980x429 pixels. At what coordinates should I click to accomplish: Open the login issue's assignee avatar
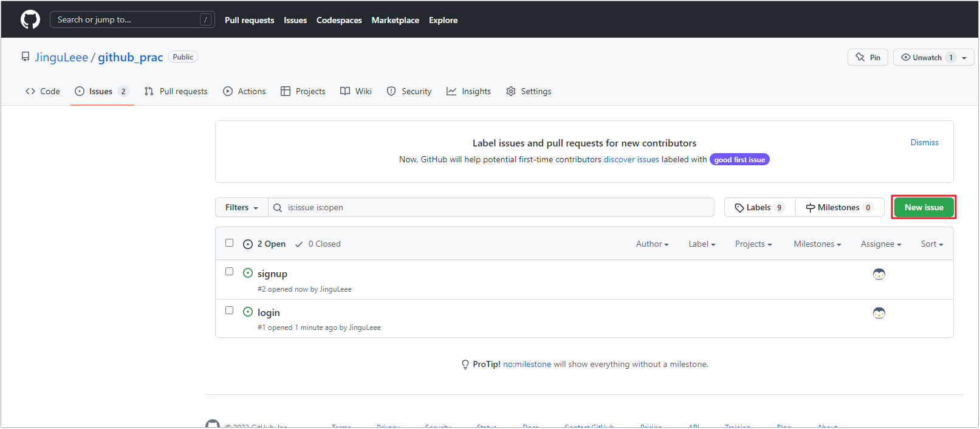[x=879, y=313]
